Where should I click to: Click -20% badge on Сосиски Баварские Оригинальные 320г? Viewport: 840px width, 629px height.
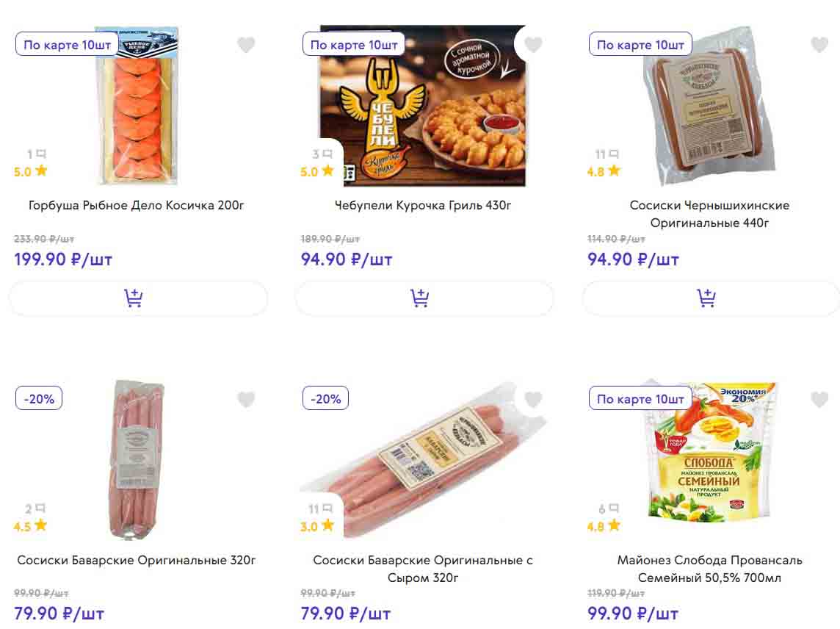[x=40, y=399]
